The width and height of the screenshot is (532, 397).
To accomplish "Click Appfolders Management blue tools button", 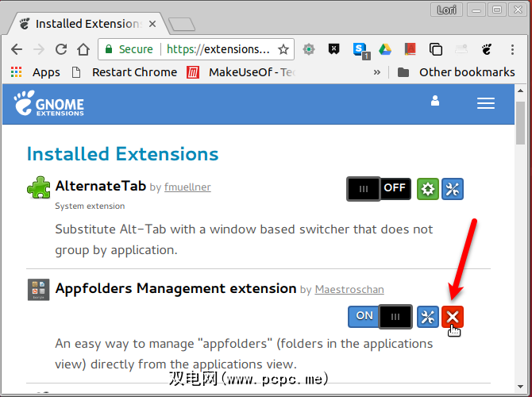I will pos(427,317).
